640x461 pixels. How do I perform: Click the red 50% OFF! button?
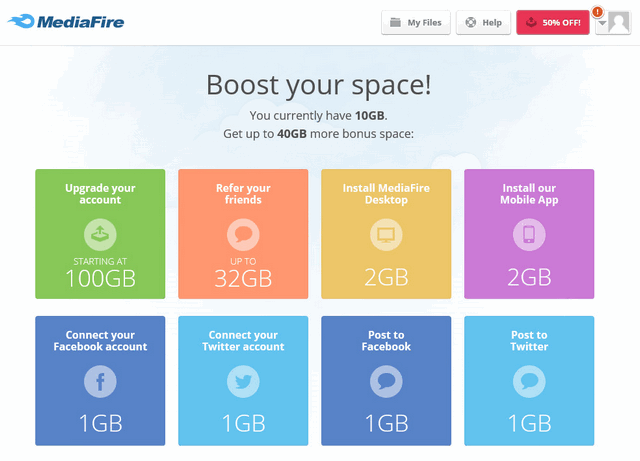(553, 22)
